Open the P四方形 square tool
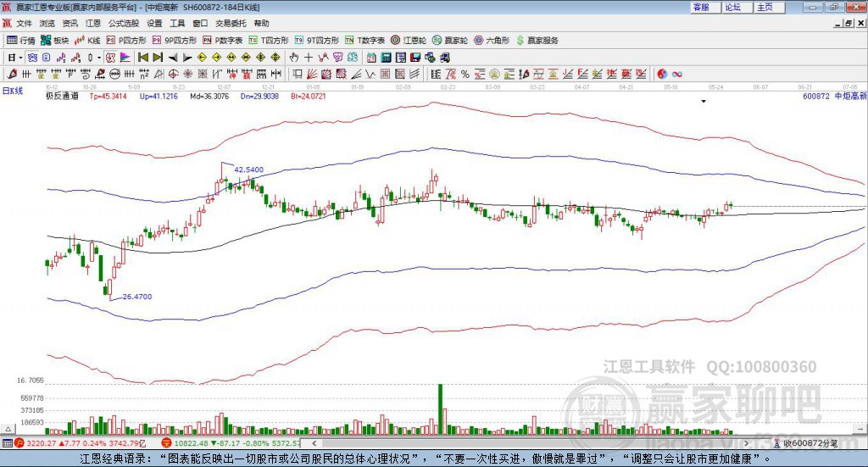 click(x=126, y=41)
